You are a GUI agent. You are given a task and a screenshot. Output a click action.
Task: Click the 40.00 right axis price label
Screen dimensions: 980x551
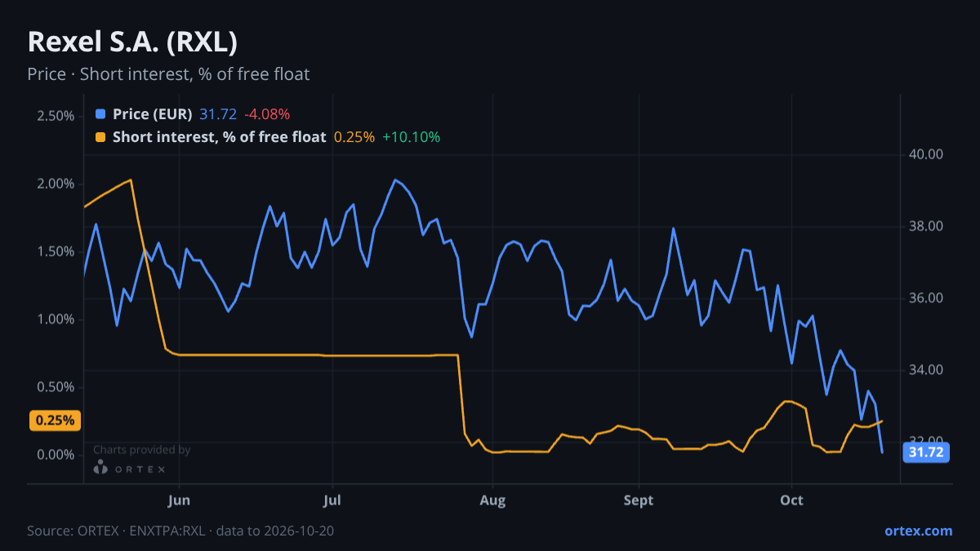tap(925, 154)
